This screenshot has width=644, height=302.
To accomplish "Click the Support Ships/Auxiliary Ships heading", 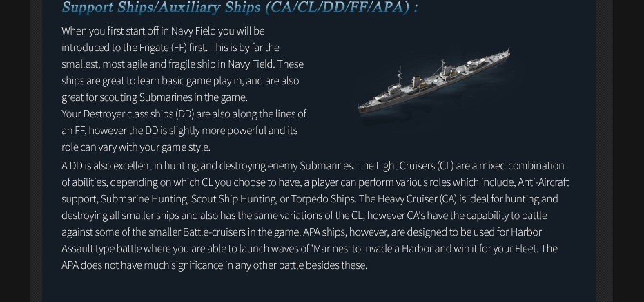I will 239,8.
